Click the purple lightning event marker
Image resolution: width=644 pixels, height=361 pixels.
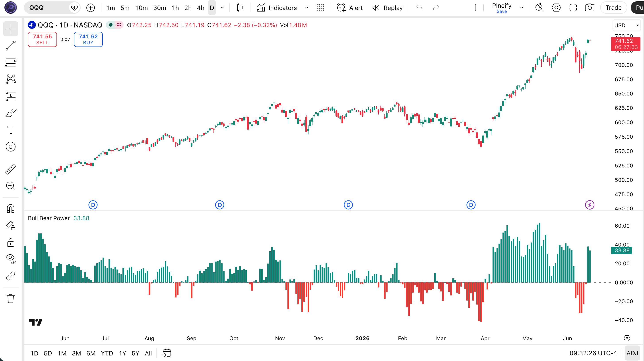[x=590, y=205]
